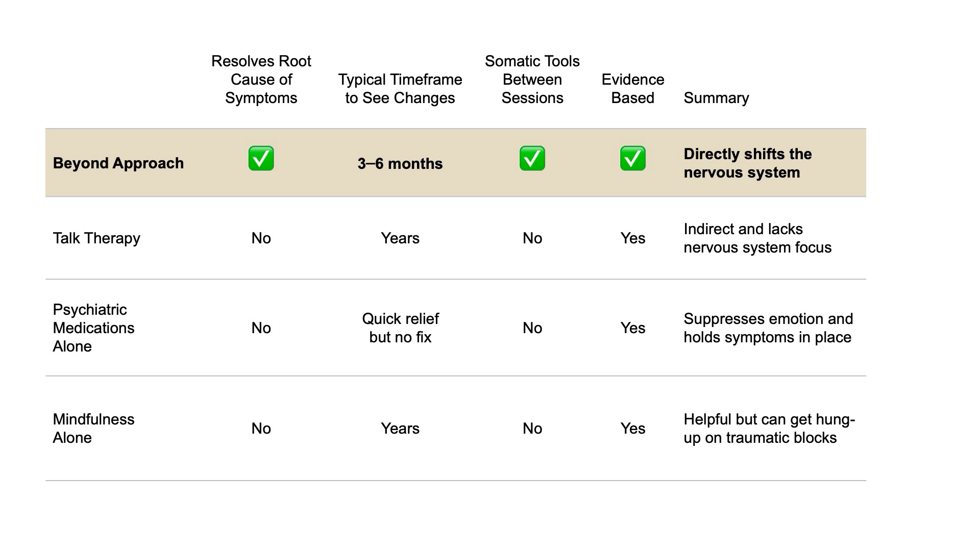Screen dimensions: 980x551
Task: Click the green checkmark under Resolves Root Cause
Action: [x=261, y=158]
